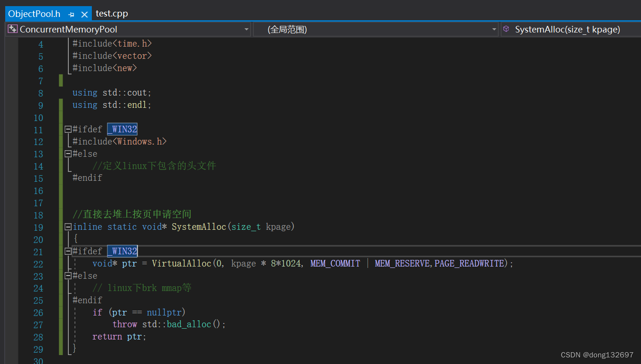Click the #include<Windows.h> line
The width and height of the screenshot is (641, 364).
point(120,141)
